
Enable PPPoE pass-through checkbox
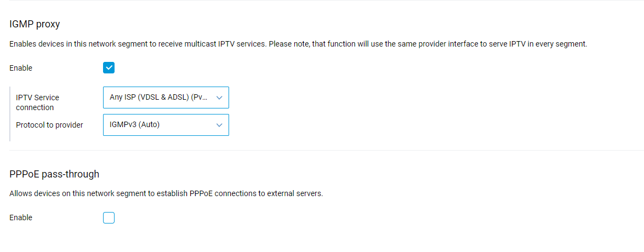(109, 217)
